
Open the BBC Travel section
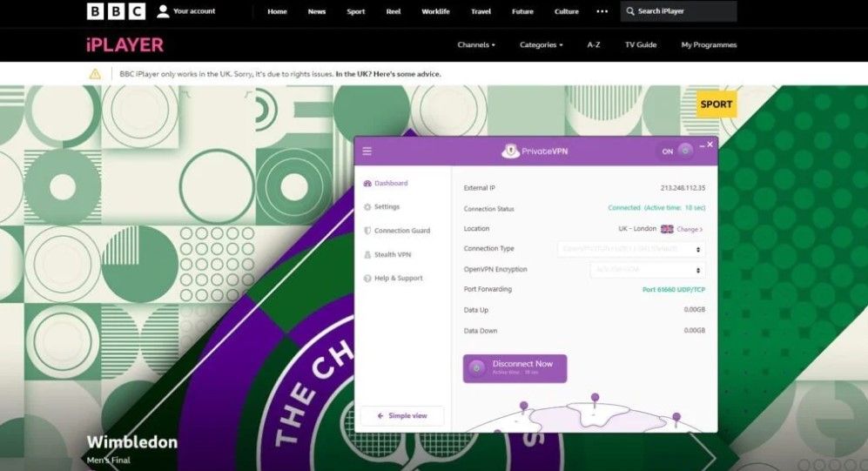[481, 11]
